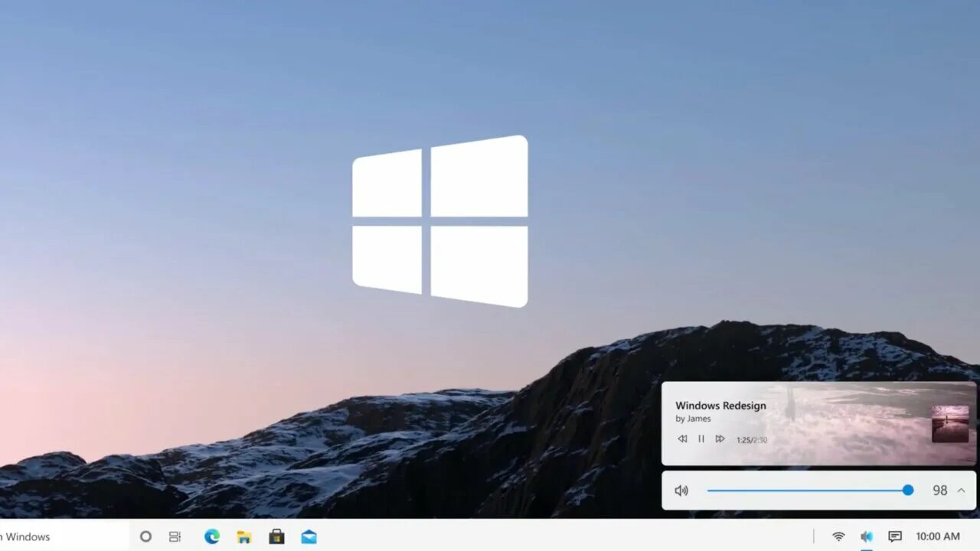Viewport: 980px width, 551px height.
Task: Click the "by James" artist text
Action: point(693,419)
